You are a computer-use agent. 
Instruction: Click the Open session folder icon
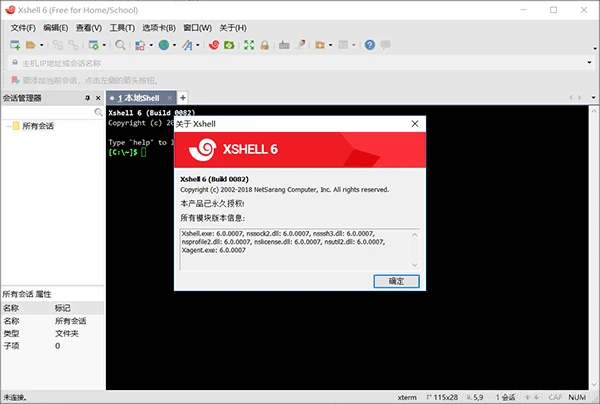[30, 45]
